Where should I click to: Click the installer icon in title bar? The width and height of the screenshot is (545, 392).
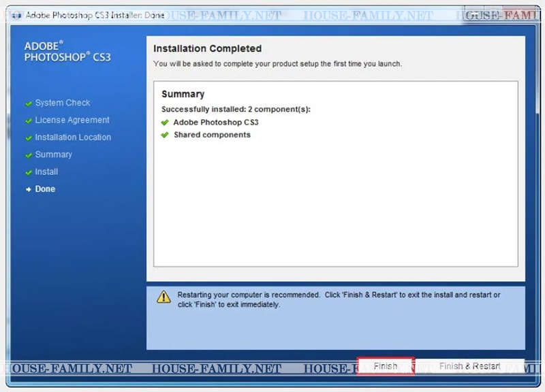[x=16, y=16]
